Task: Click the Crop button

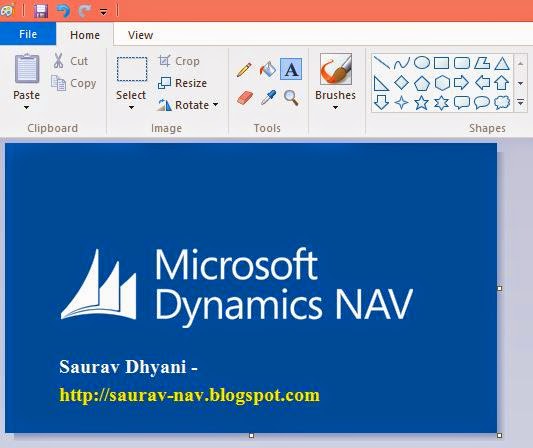Action: (179, 61)
